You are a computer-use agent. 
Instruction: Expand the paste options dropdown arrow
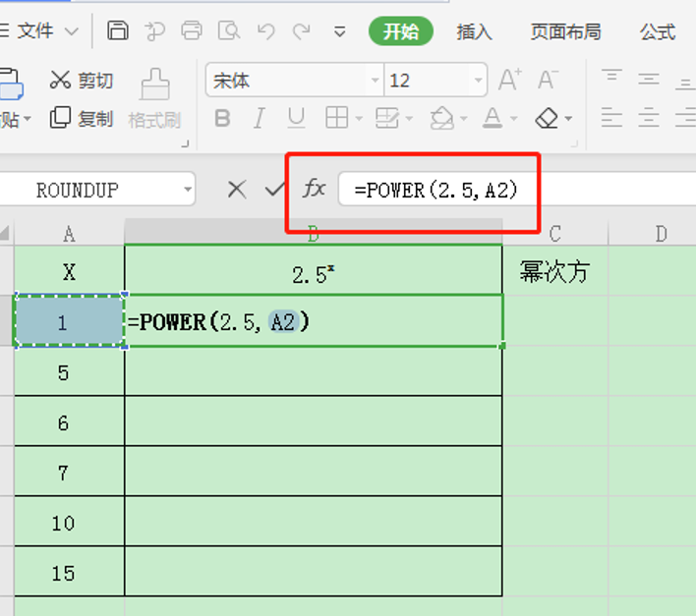(x=28, y=119)
